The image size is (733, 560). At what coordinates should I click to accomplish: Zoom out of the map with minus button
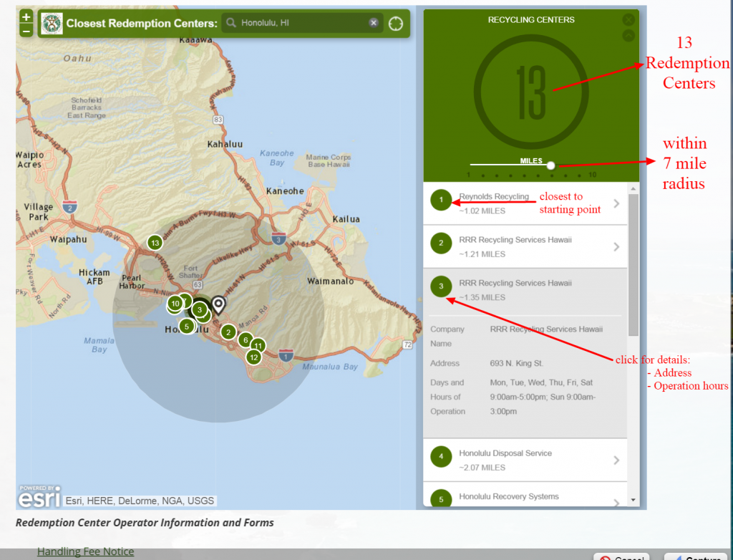click(26, 30)
